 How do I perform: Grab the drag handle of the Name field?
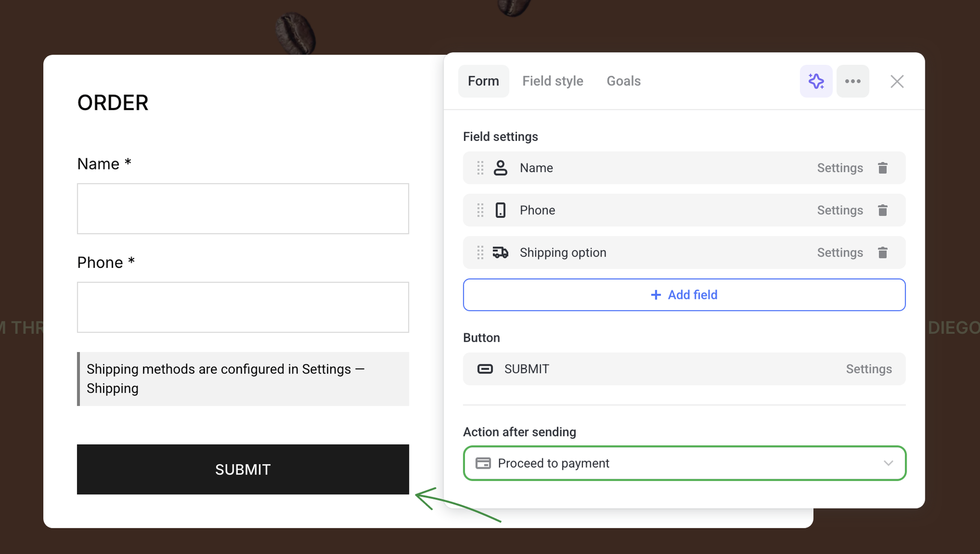coord(480,168)
